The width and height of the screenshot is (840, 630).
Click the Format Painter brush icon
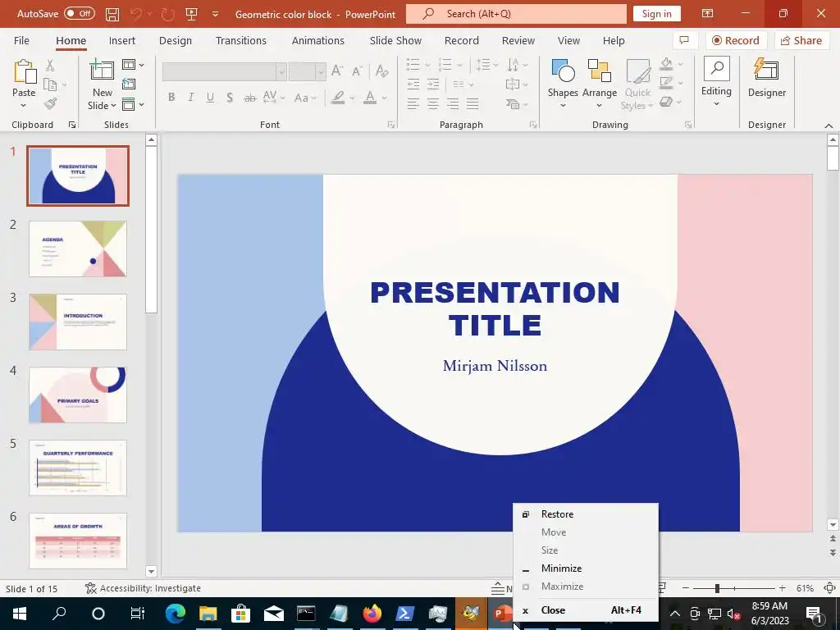(50, 103)
